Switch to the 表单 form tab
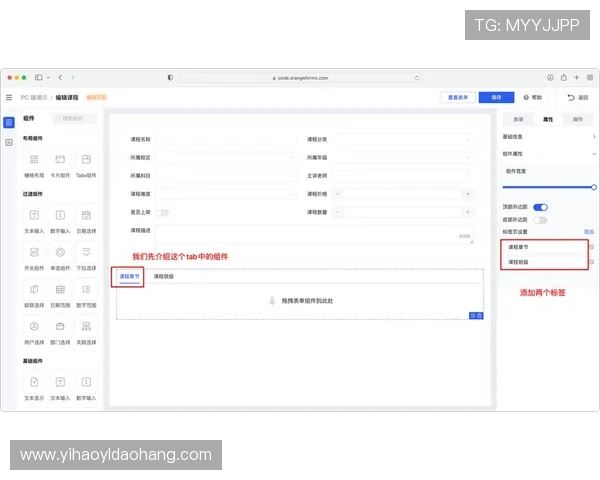 [518, 119]
